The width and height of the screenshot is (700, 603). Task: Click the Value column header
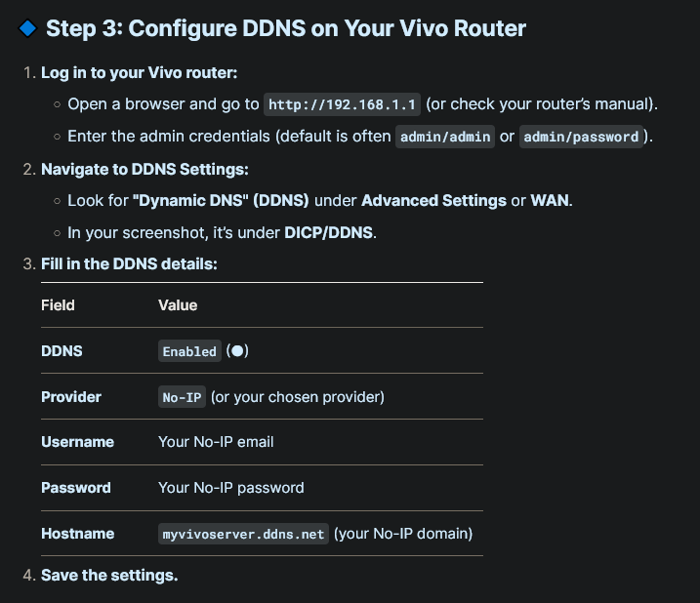pos(178,305)
